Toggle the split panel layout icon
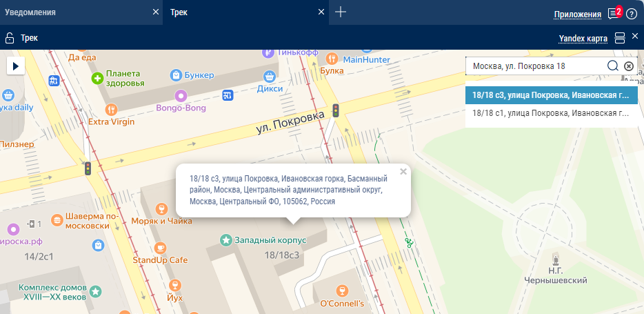Viewport: 644px width, 314px height. 620,38
